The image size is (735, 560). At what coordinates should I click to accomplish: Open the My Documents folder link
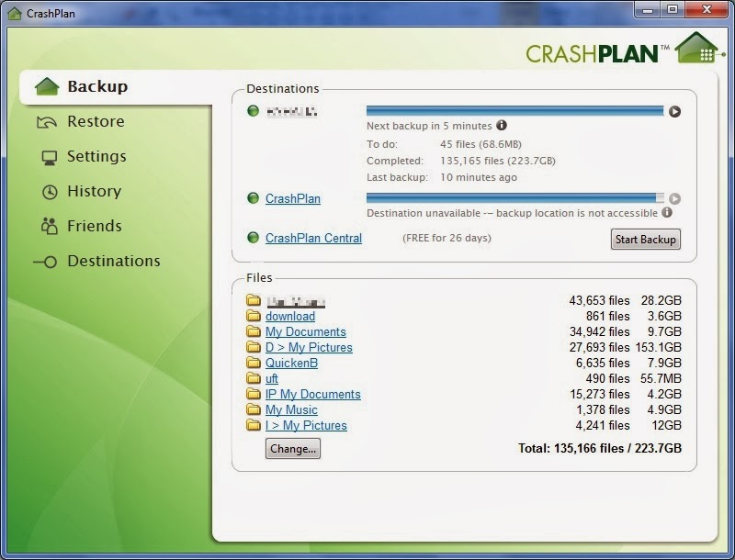(306, 331)
